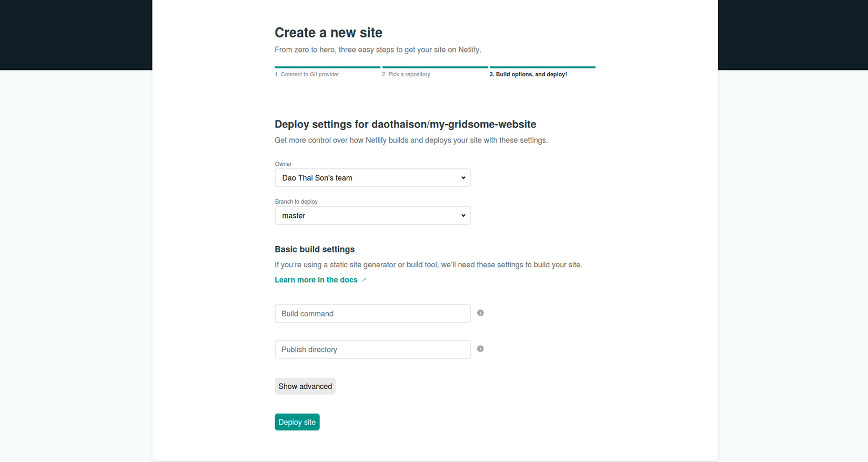Click the Deploy site button
Viewport: 868px width, 462px height.
pyautogui.click(x=297, y=422)
